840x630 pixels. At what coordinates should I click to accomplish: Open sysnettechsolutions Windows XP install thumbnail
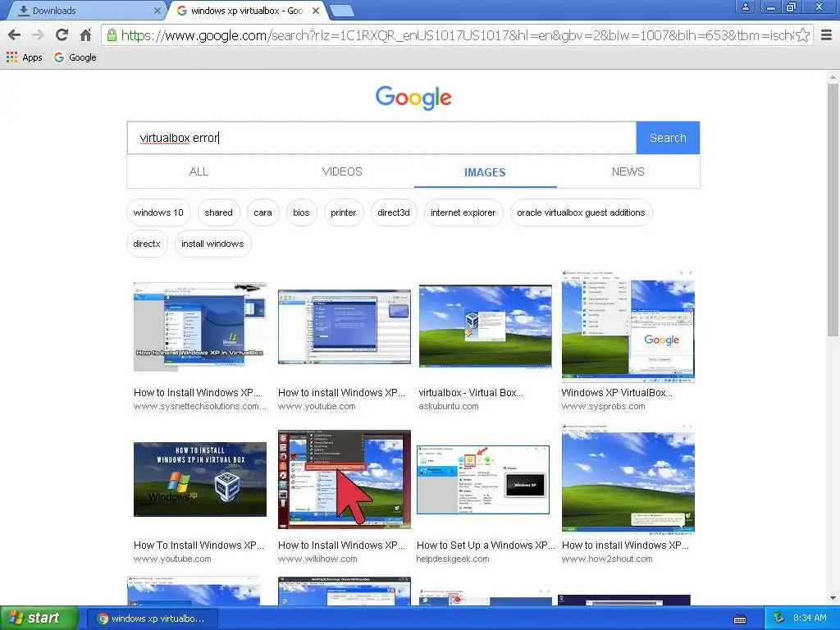tap(200, 326)
